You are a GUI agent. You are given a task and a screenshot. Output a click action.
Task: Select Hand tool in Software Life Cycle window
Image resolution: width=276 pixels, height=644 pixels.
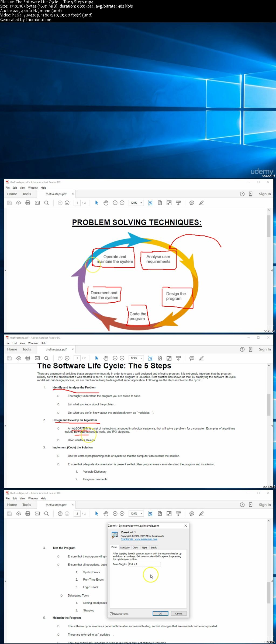tap(106, 358)
